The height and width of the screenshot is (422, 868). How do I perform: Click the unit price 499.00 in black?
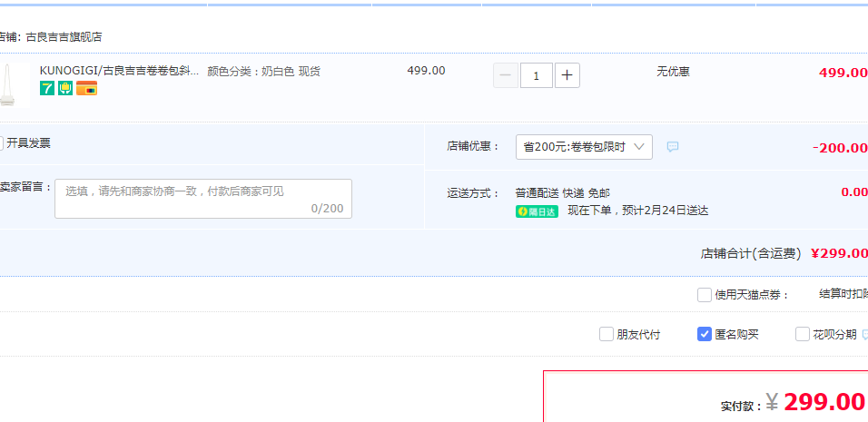[x=426, y=71]
